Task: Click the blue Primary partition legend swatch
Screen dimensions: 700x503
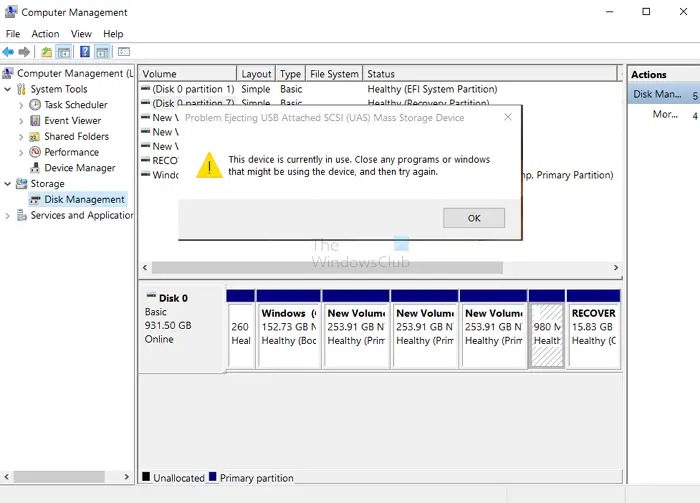Action: point(212,477)
